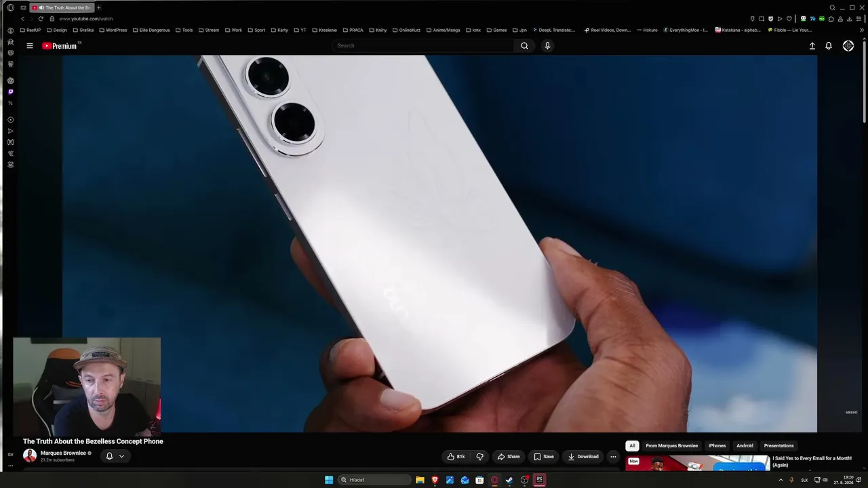Click the YouTube search magnifier button

[524, 46]
